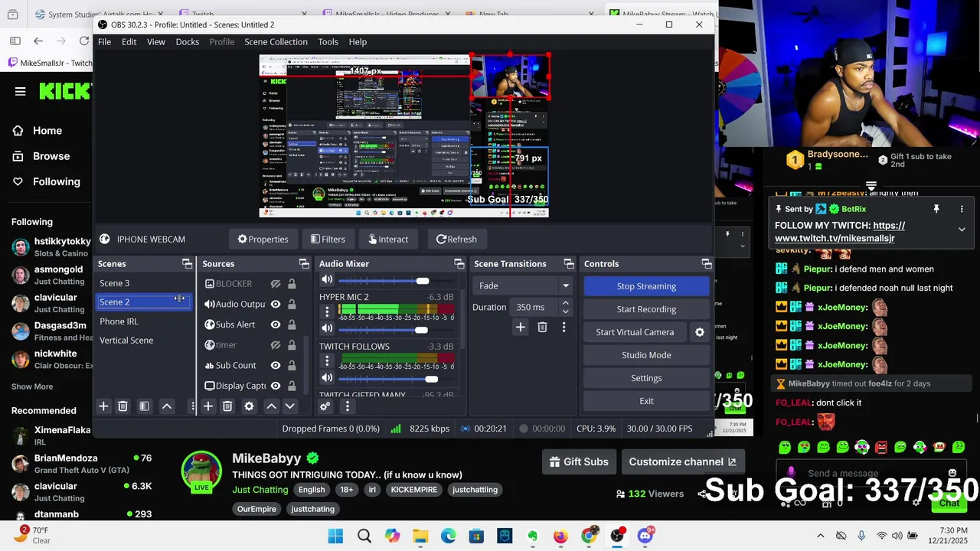The width and height of the screenshot is (980, 551).
Task: Click the Gift Subs button on Kick
Action: (579, 461)
